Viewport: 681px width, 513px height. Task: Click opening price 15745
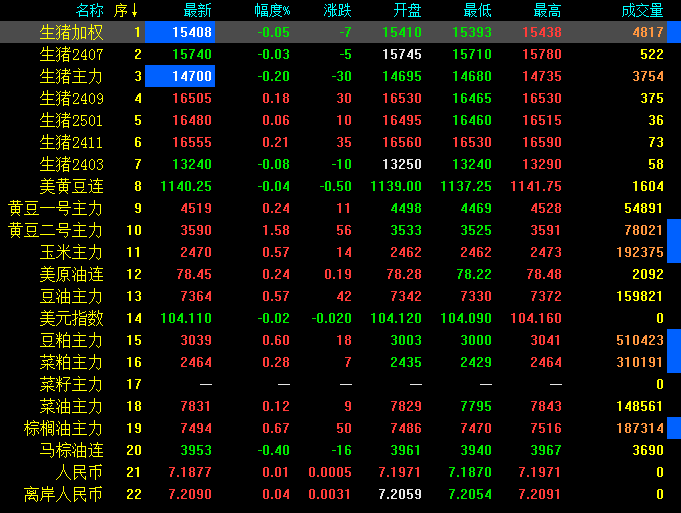tap(402, 54)
